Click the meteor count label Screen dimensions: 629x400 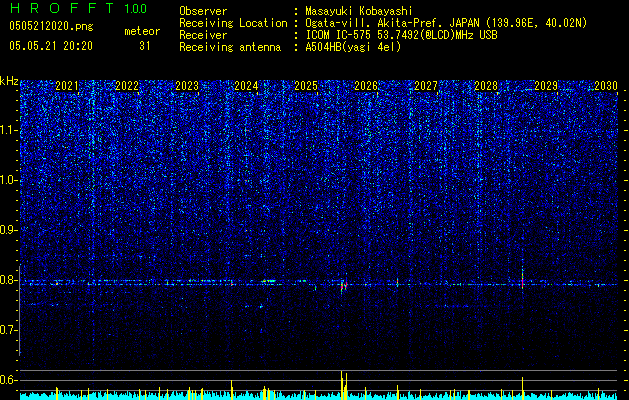pyautogui.click(x=142, y=31)
